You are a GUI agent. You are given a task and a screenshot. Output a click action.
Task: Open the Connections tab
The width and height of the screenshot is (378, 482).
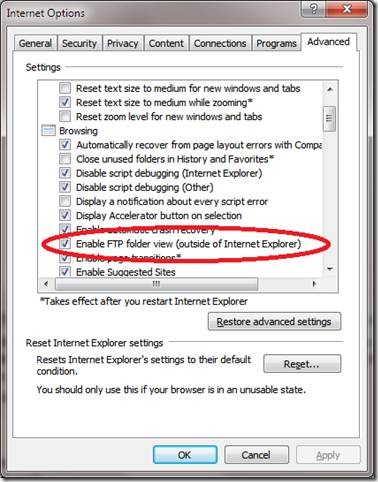pyautogui.click(x=220, y=43)
